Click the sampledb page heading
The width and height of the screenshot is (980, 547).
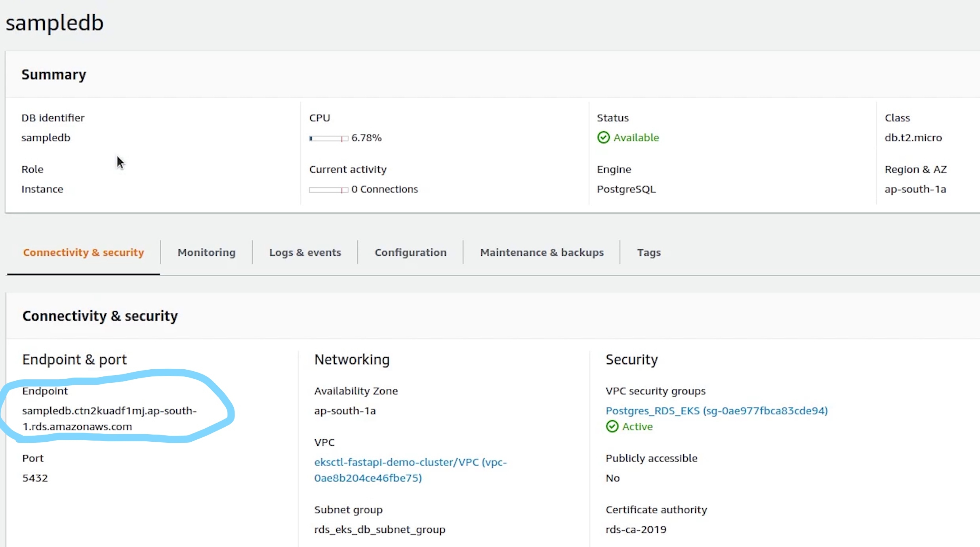(54, 23)
